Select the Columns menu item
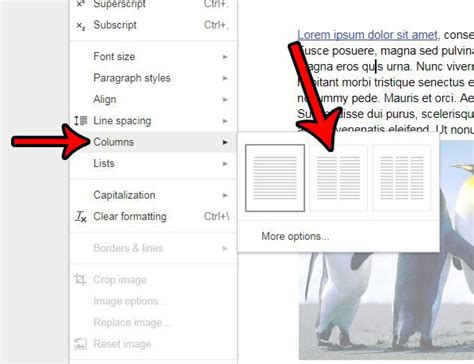This screenshot has width=474, height=364. point(154,142)
